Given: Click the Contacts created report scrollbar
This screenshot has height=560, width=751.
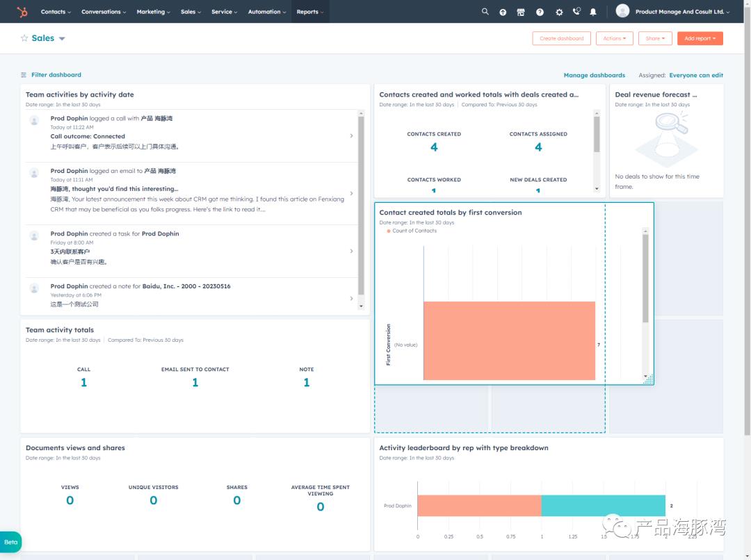Looking at the screenshot, I should point(597,134).
